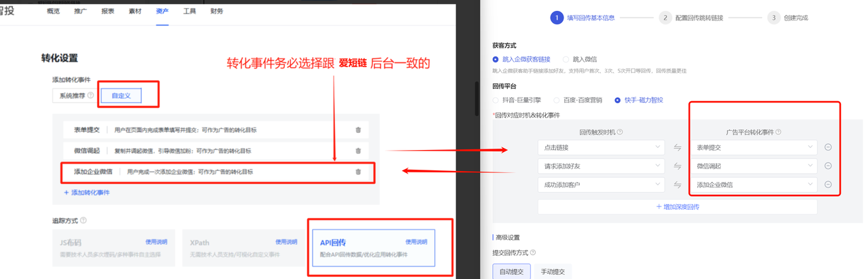The height and width of the screenshot is (279, 868).
Task: Open the 报表 navigation tab
Action: tap(108, 12)
